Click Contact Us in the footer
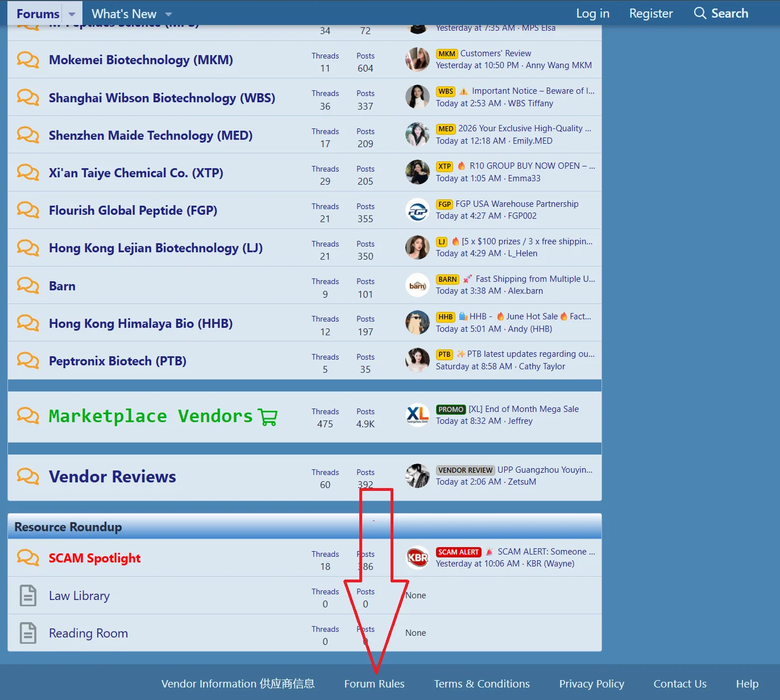780x700 pixels. pyautogui.click(x=680, y=684)
